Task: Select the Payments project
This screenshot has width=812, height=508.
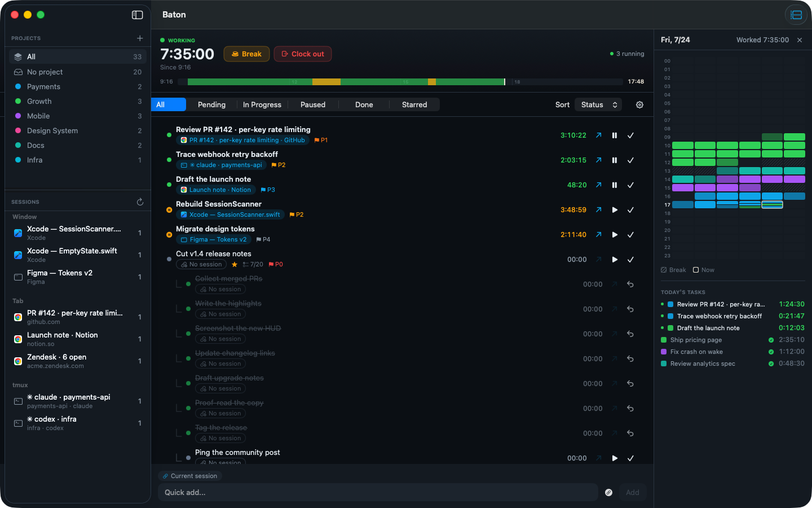Action: coord(78,86)
